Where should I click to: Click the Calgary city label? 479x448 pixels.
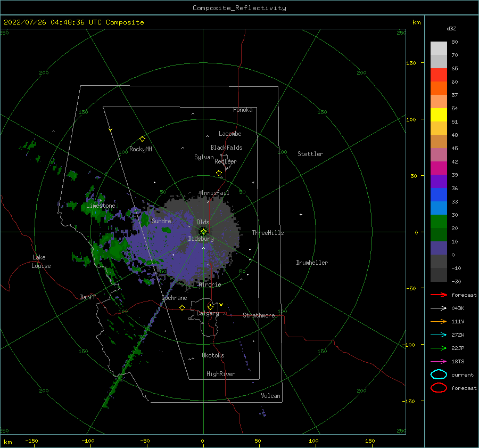pos(208,313)
